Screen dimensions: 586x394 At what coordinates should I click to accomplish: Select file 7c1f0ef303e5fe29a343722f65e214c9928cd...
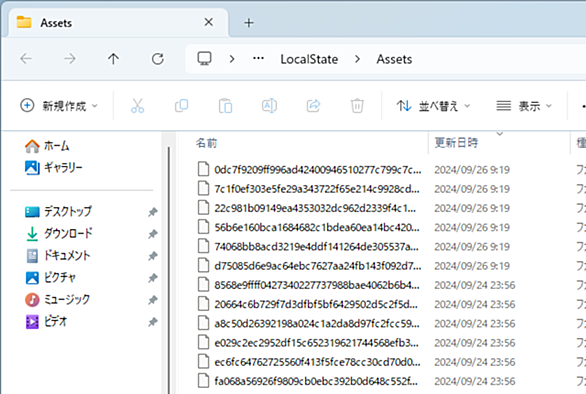(x=317, y=189)
